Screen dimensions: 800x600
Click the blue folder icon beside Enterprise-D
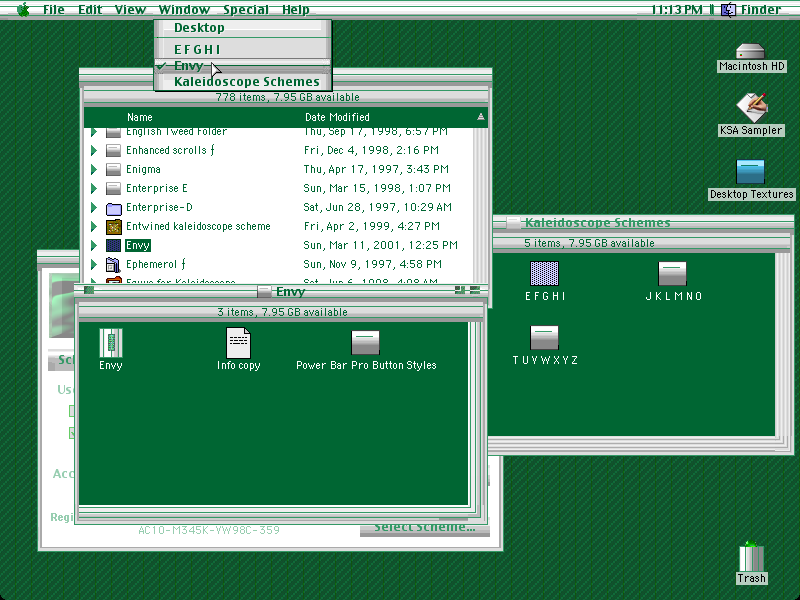click(x=113, y=208)
